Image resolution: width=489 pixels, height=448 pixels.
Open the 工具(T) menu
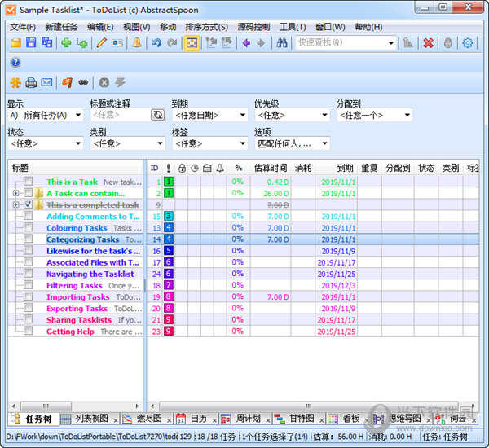click(293, 27)
